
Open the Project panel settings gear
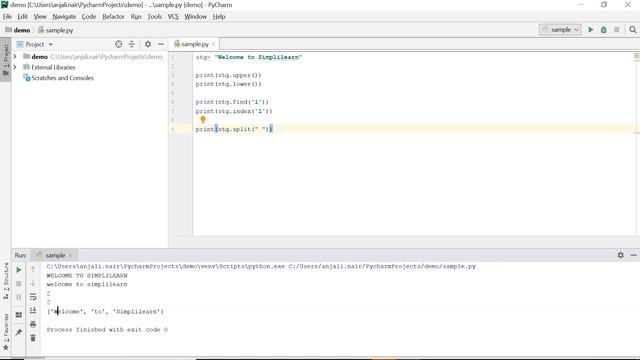148,44
